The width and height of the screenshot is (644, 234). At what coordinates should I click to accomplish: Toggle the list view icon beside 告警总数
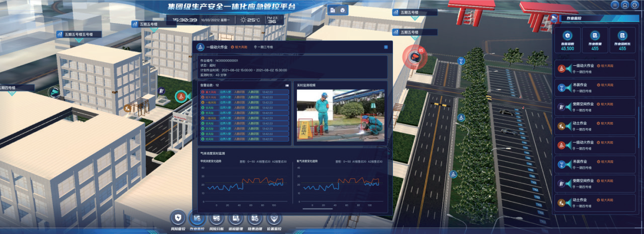tap(287, 85)
